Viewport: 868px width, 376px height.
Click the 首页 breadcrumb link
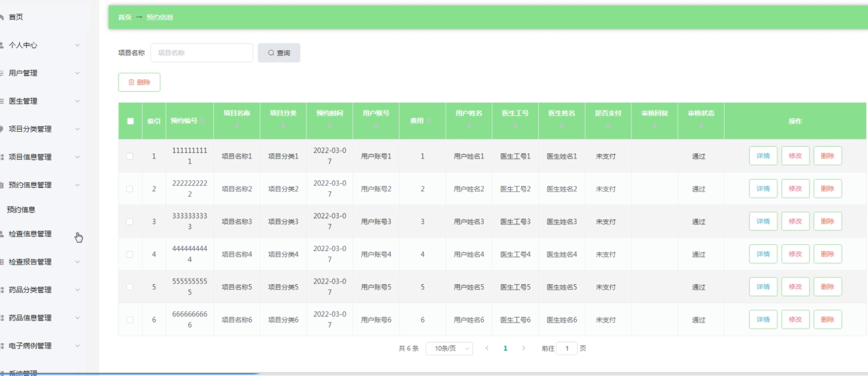tap(125, 17)
